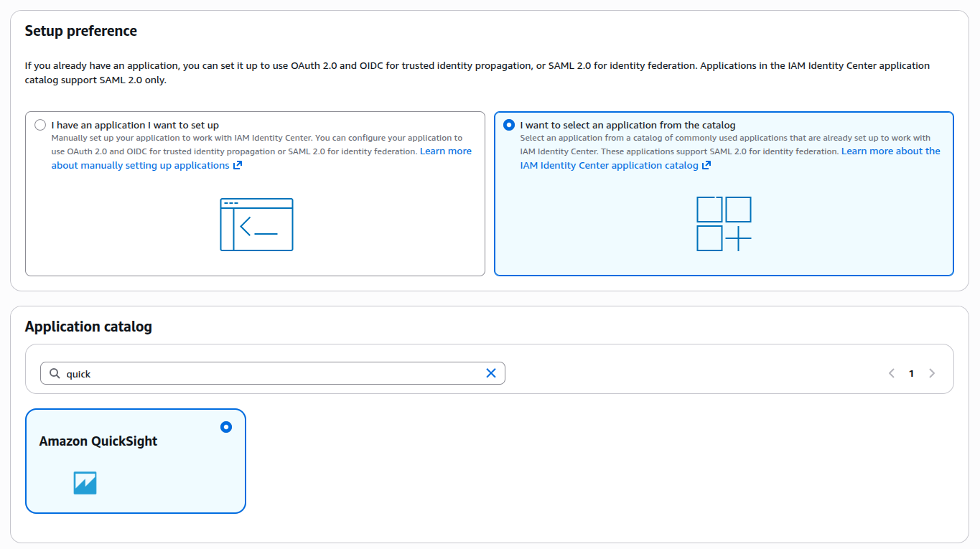Clear the catalog search with the X icon
The height and width of the screenshot is (549, 980).
point(491,373)
